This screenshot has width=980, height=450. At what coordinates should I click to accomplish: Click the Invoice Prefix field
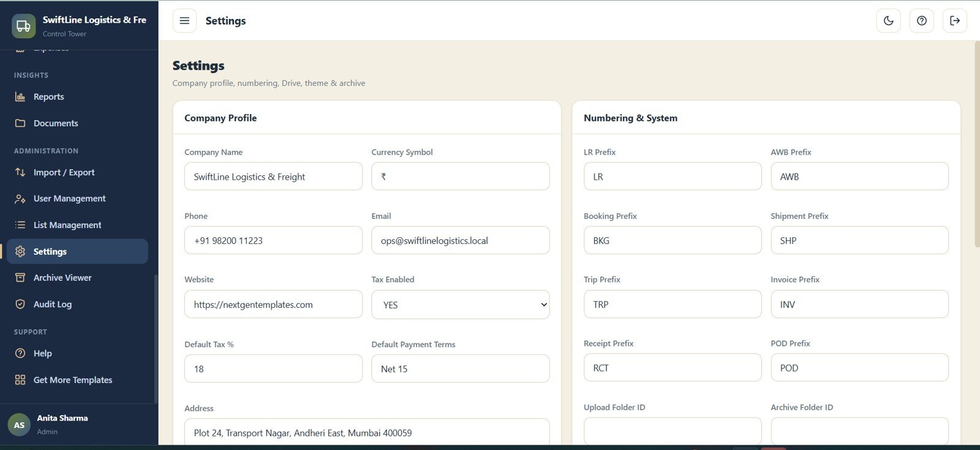click(x=859, y=304)
